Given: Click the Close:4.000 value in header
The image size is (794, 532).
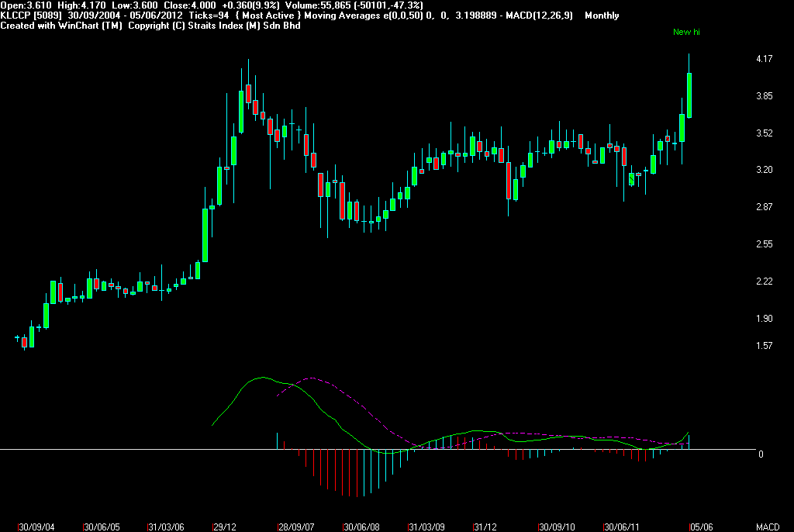Looking at the screenshot, I should (190, 5).
